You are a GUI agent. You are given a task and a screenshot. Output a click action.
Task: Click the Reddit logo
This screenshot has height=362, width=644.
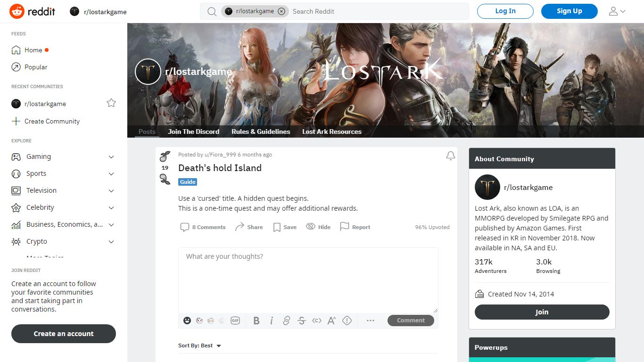pos(32,11)
